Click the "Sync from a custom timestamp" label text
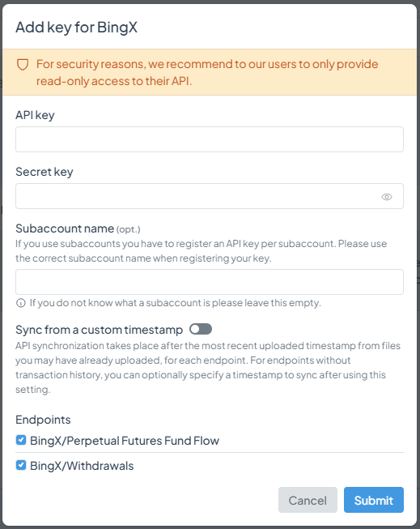This screenshot has height=529, width=420. 99,330
